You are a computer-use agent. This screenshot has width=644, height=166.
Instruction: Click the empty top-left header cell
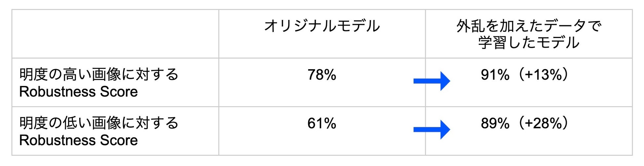(x=115, y=34)
